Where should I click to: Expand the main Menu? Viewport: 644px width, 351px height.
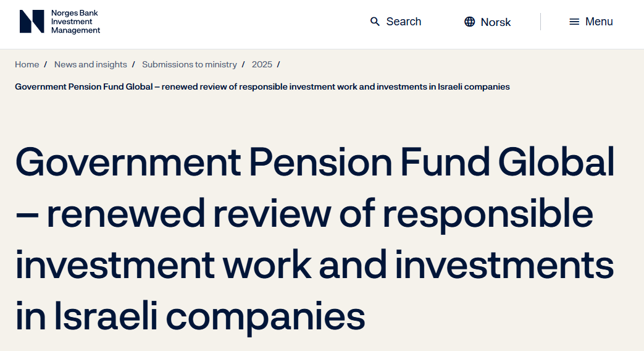coord(599,22)
